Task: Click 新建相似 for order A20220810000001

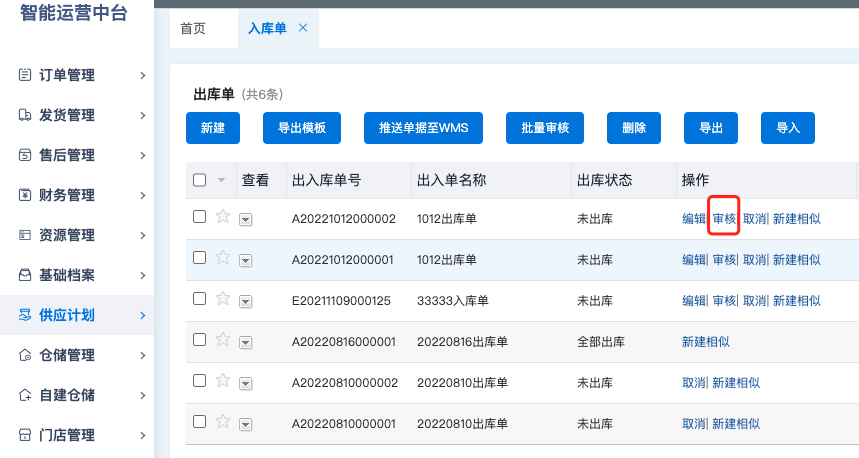Action: (736, 423)
